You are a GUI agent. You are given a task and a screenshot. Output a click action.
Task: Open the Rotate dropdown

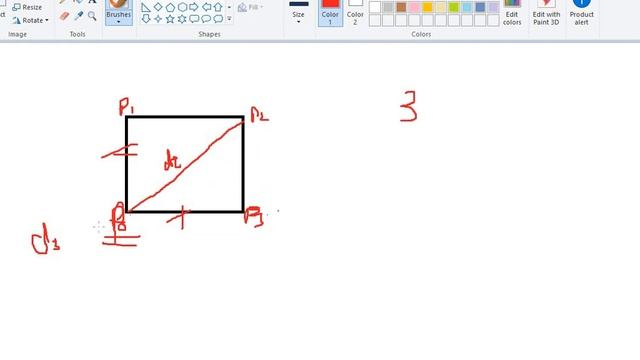pyautogui.click(x=30, y=20)
